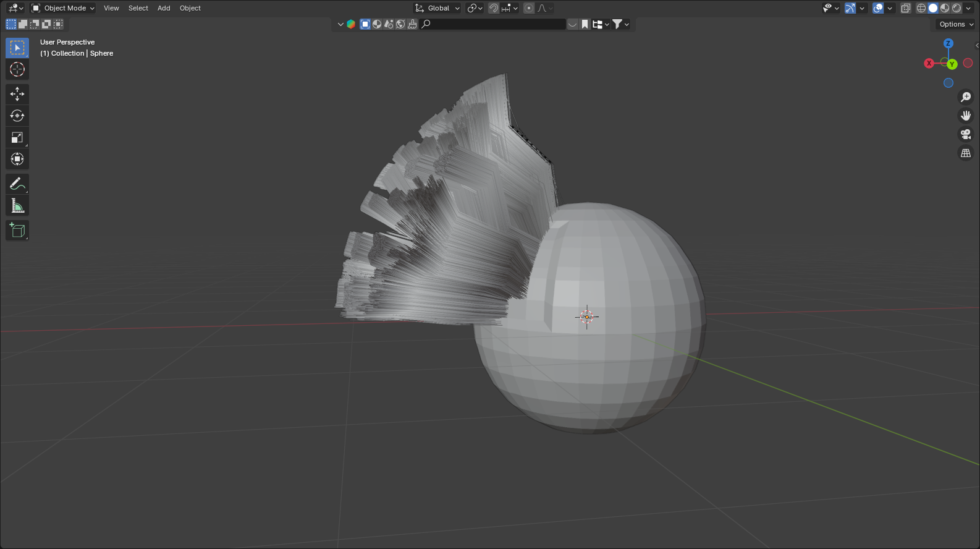Select the Scale tool
Image resolution: width=980 pixels, height=549 pixels.
point(17,137)
